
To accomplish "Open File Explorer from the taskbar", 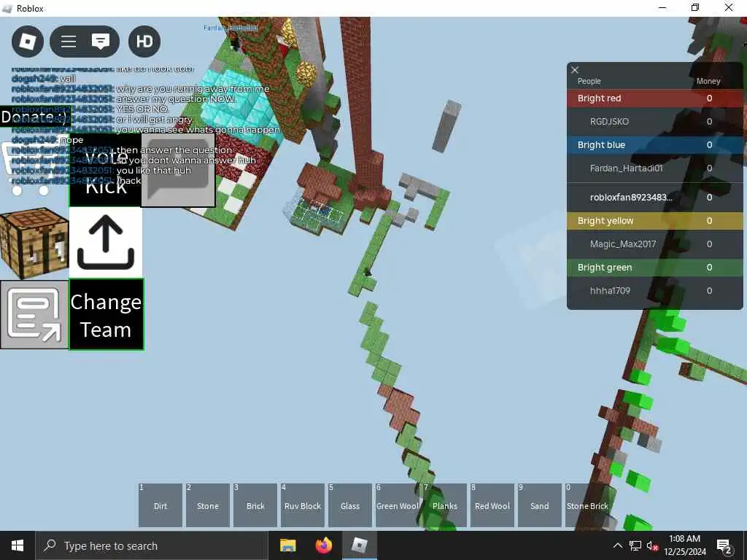I will point(287,545).
